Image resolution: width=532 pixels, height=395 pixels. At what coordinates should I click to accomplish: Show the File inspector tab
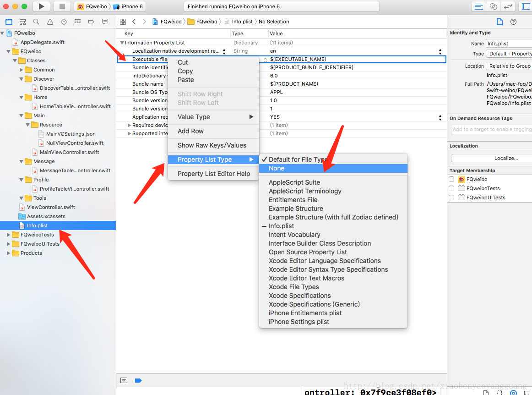(499, 22)
